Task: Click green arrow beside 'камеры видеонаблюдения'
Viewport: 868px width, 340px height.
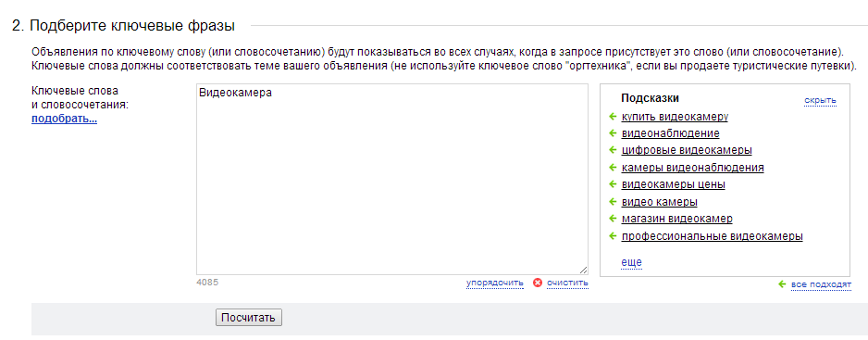Action: pos(613,168)
